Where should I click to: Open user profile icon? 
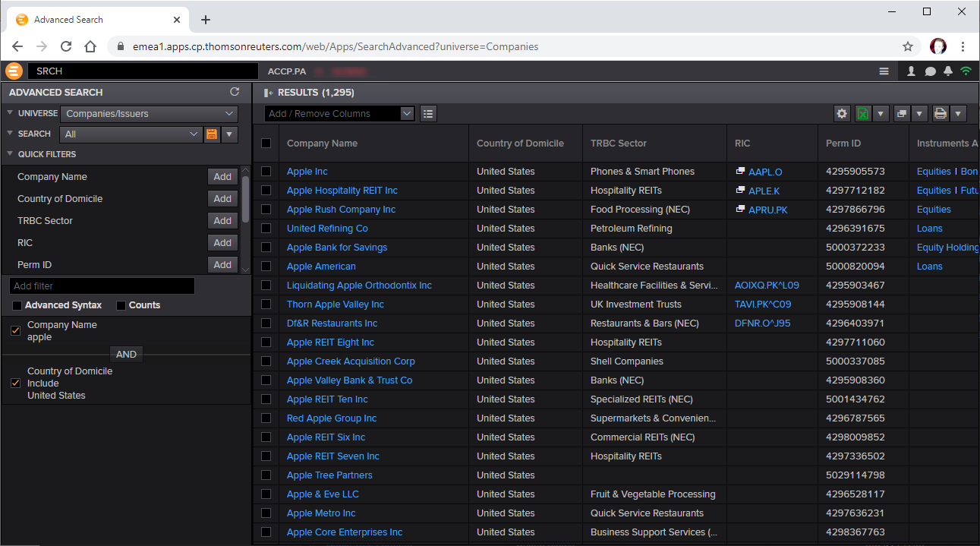912,71
